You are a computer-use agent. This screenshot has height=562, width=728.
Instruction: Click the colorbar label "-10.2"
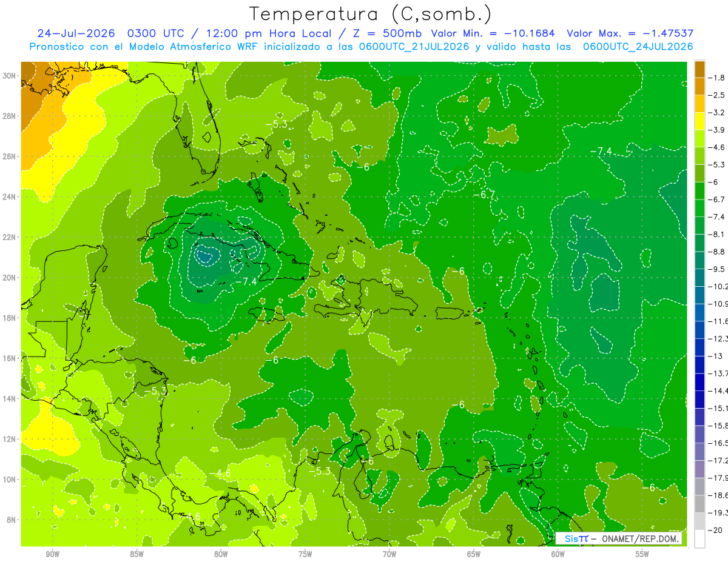718,286
